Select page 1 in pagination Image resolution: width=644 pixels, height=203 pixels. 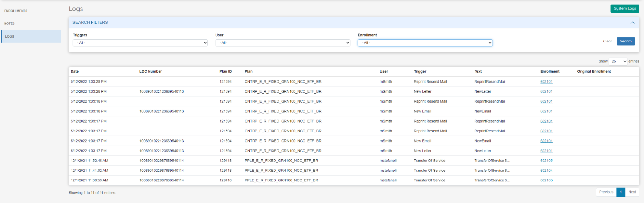pyautogui.click(x=621, y=192)
